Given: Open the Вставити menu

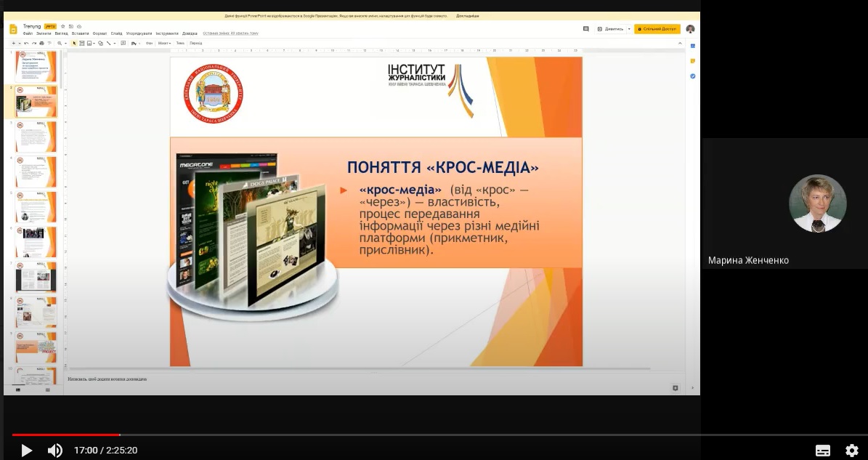Looking at the screenshot, I should 80,33.
